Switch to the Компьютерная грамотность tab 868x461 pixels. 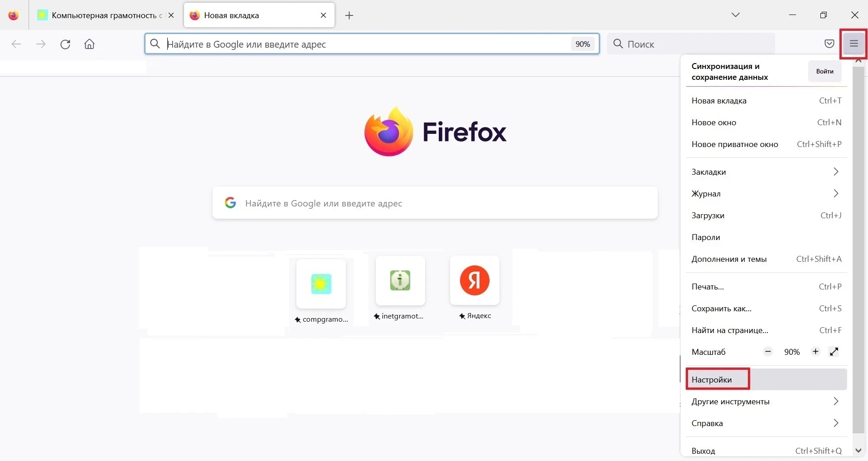(x=107, y=15)
